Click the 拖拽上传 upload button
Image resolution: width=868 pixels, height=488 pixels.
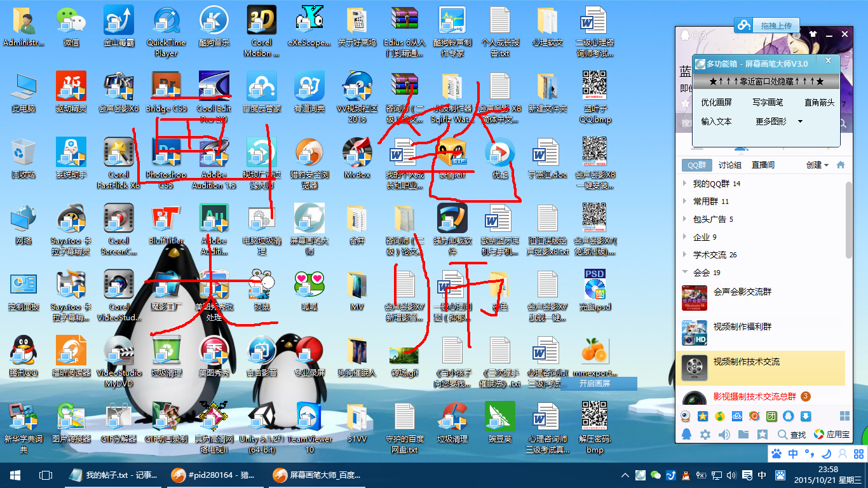tap(766, 25)
